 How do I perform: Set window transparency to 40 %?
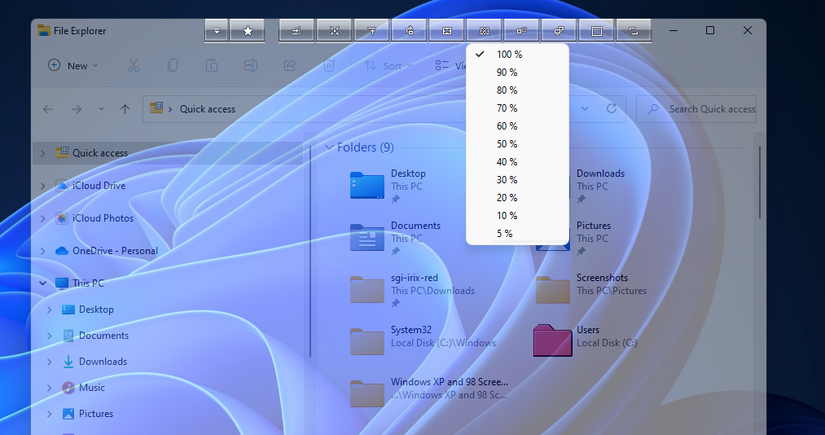pos(517,161)
